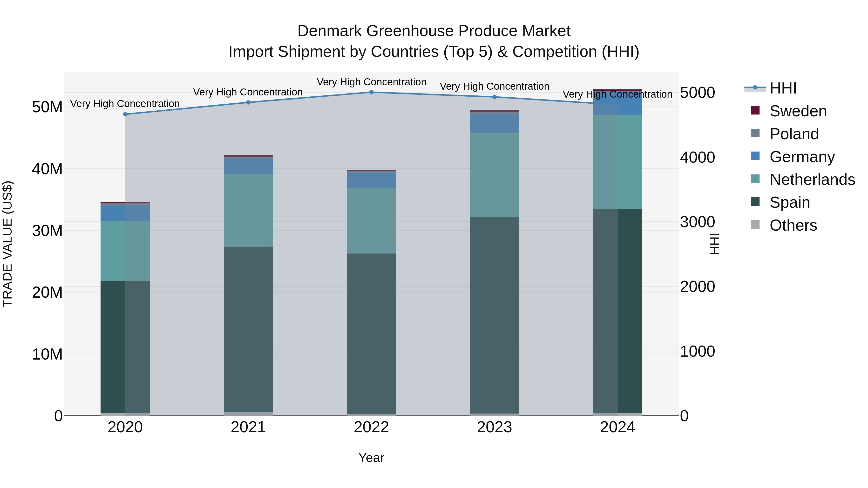
Task: Click the Germany blue legend swatch
Action: click(x=755, y=156)
